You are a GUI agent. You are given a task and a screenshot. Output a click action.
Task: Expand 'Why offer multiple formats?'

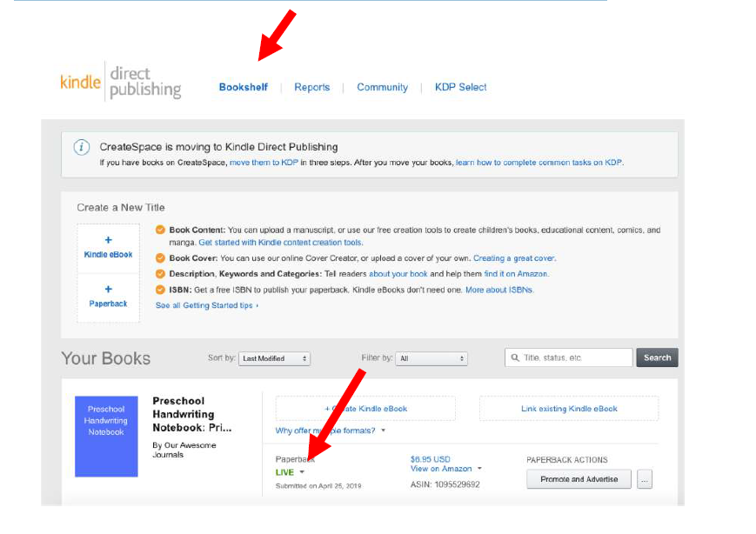tap(331, 431)
